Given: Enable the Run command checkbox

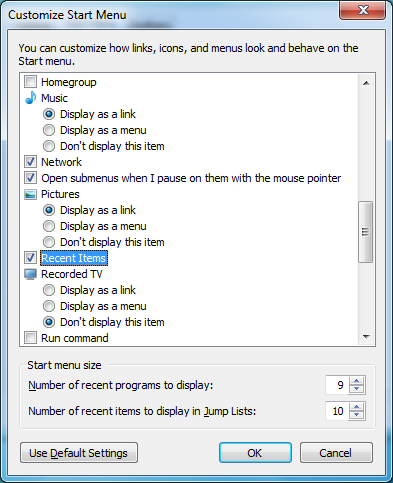Looking at the screenshot, I should (31, 338).
